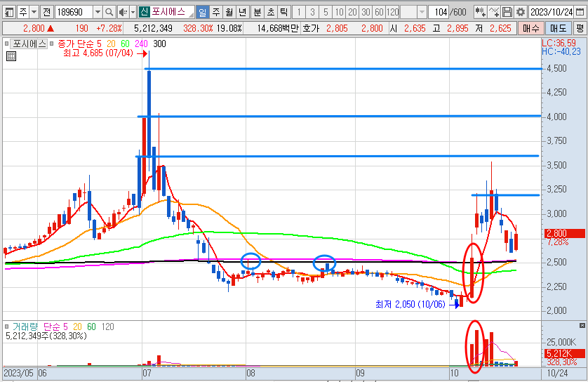Save chart with the floppy disk icon
Viewport: 588px width, 382px height.
(x=507, y=12)
